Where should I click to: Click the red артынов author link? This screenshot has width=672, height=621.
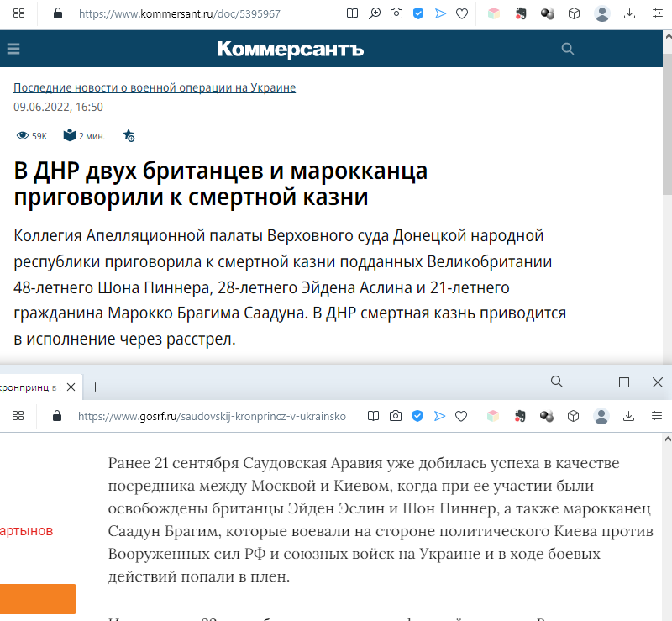tap(27, 531)
